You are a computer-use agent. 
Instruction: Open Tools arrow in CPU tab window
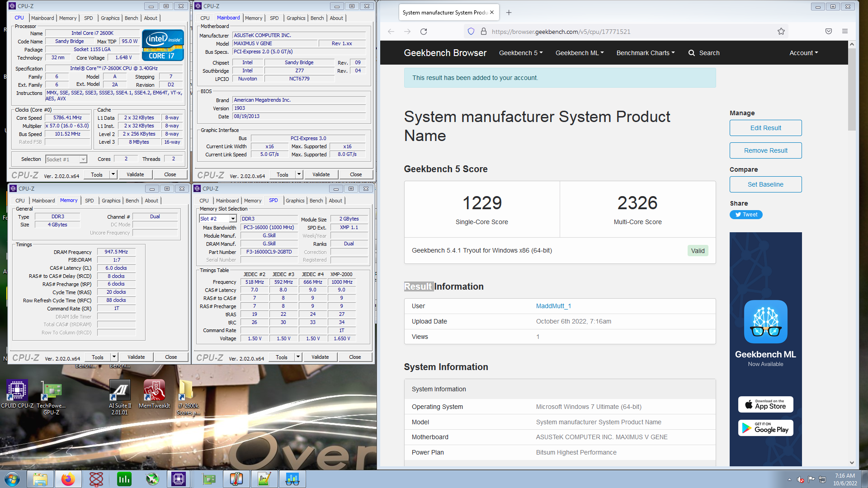(x=113, y=174)
